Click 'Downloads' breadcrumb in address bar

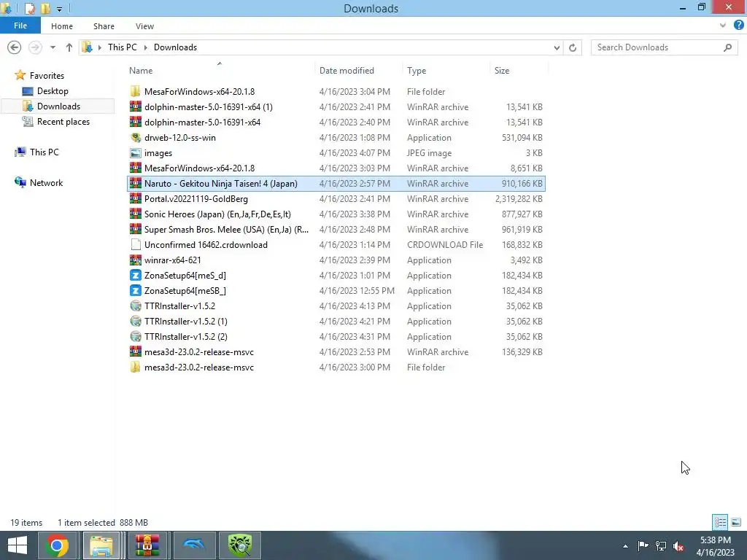pos(175,47)
